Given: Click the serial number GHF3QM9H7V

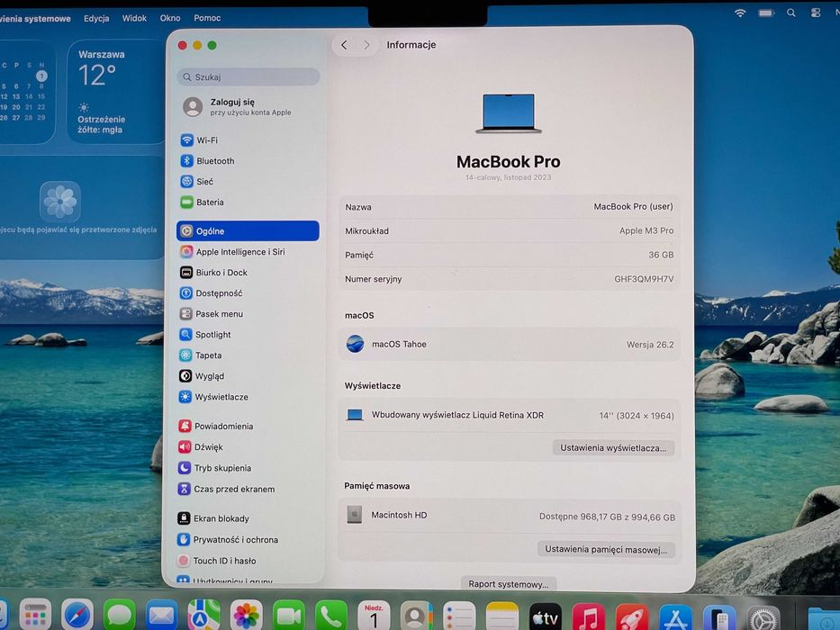Looking at the screenshot, I should [x=644, y=279].
